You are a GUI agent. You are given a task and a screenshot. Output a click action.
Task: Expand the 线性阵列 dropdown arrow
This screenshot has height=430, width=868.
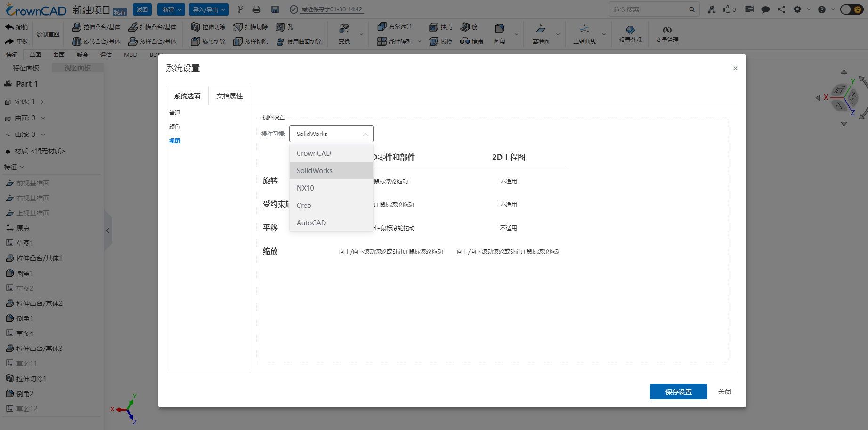419,41
